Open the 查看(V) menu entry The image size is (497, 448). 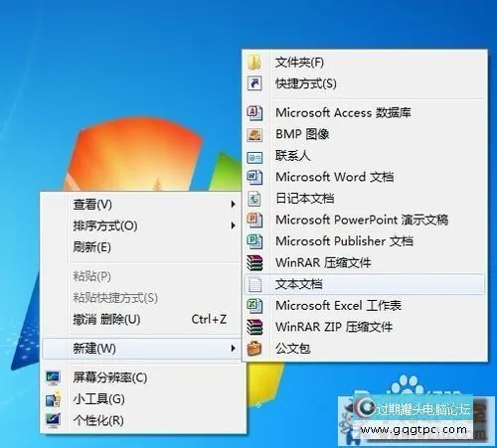click(x=140, y=205)
